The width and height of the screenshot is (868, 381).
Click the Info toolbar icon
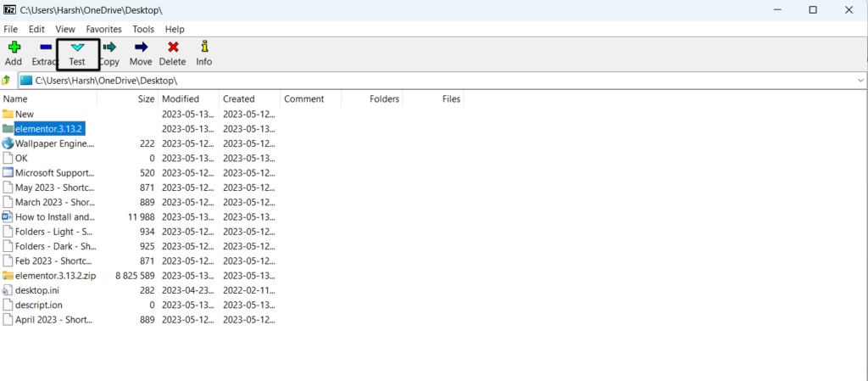204,47
